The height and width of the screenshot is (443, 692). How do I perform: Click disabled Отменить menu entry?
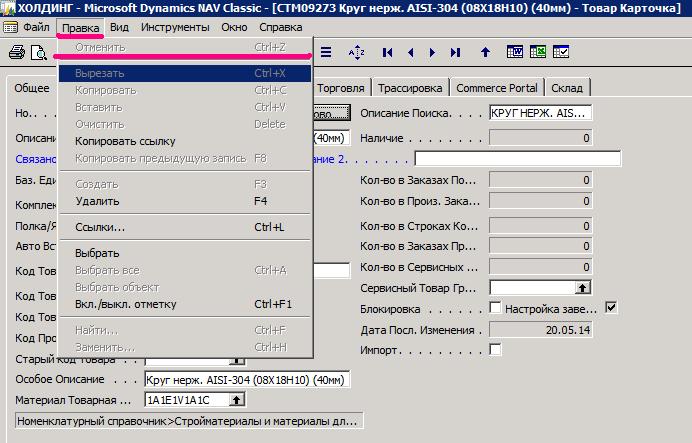tap(185, 47)
